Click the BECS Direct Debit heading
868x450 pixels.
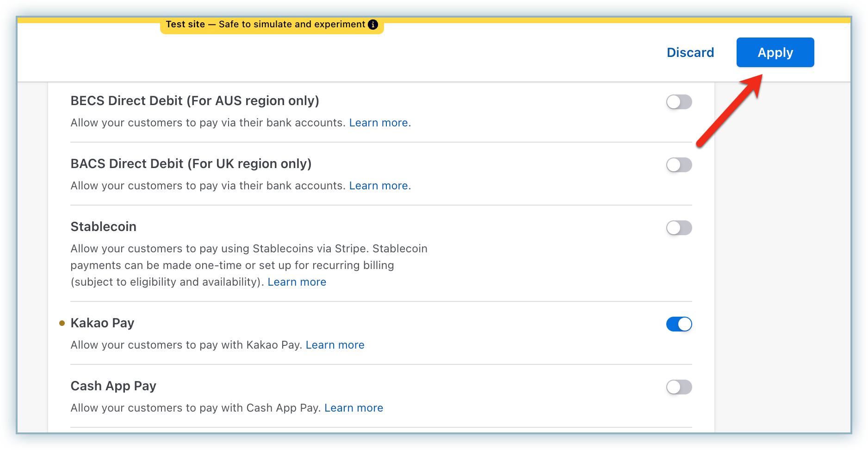195,101
